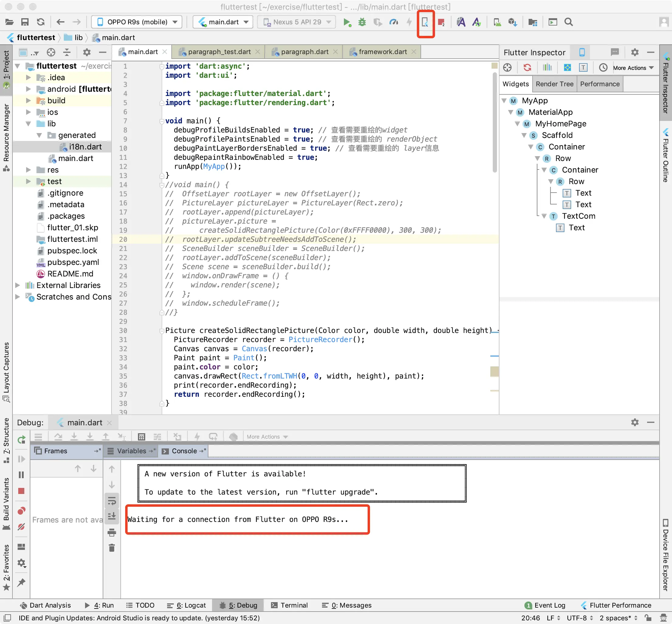Click UTF-8 encoding in status bar
Image resolution: width=672 pixels, height=624 pixels.
coord(580,618)
